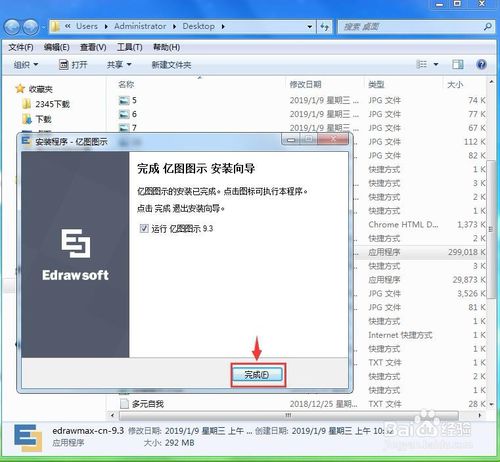Uncheck 运行 亿图图示 9.3 checkbox
This screenshot has height=462, width=500.
pos(144,229)
